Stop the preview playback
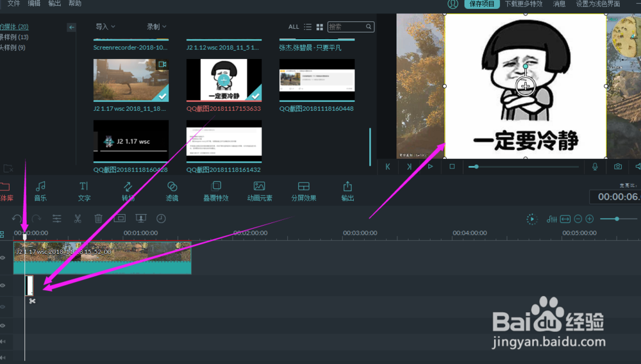 (x=452, y=166)
